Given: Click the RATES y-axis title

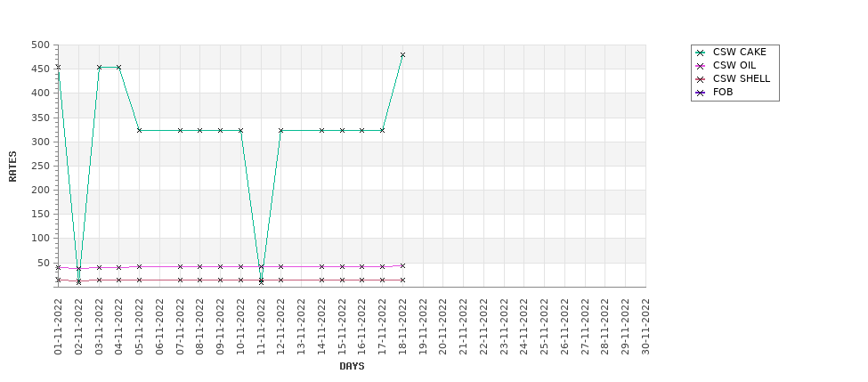Looking at the screenshot, I should tap(12, 167).
